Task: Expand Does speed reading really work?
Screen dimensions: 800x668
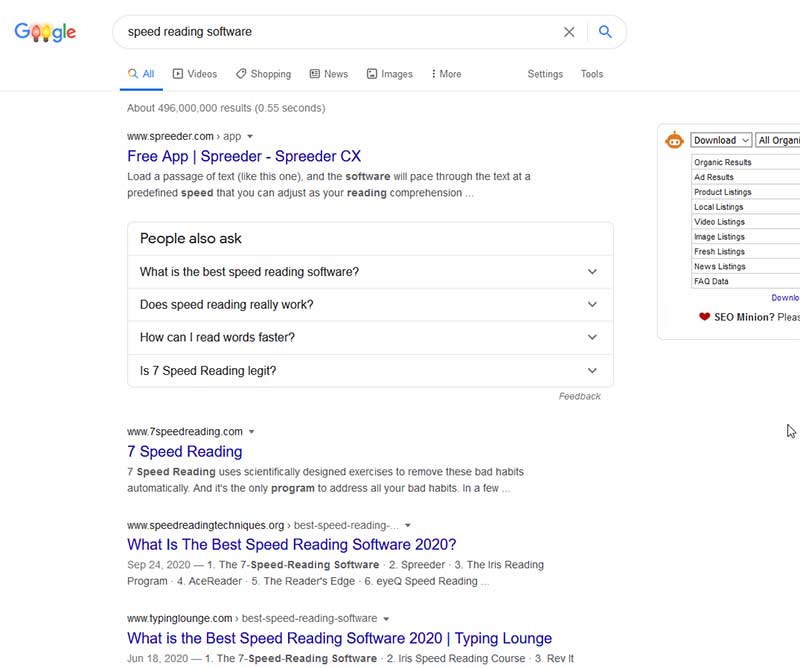Action: click(x=370, y=305)
